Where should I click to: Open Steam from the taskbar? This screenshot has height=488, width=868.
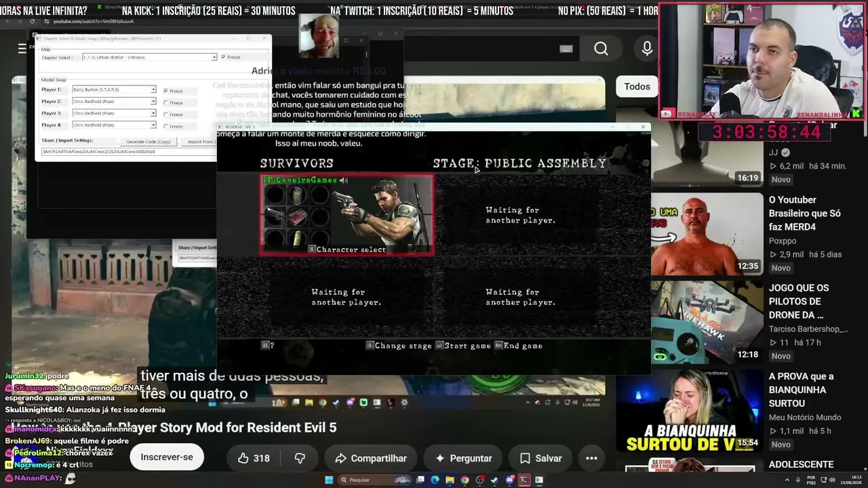pos(494,480)
